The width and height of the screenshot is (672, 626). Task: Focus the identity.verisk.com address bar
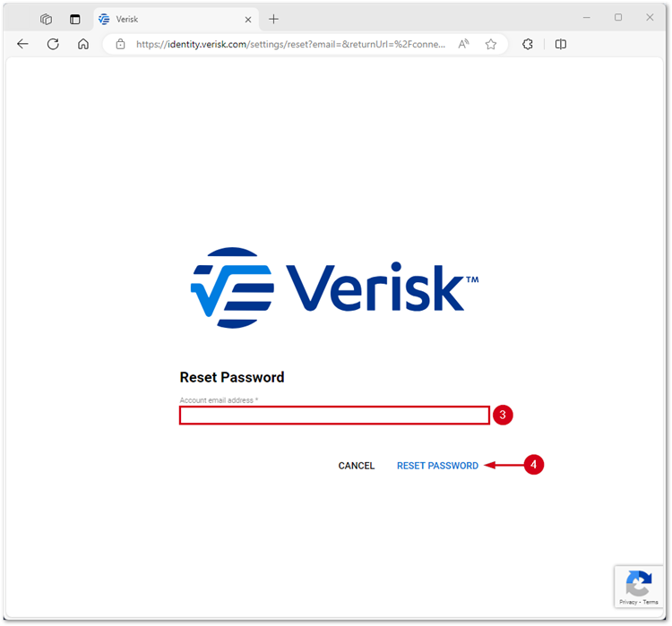290,44
